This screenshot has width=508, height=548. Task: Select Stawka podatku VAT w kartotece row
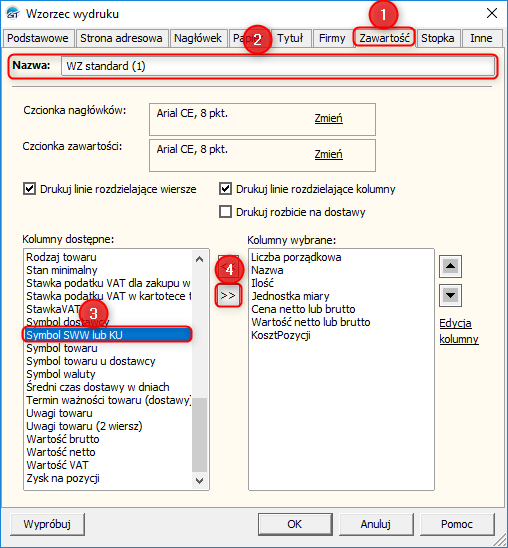click(x=108, y=296)
